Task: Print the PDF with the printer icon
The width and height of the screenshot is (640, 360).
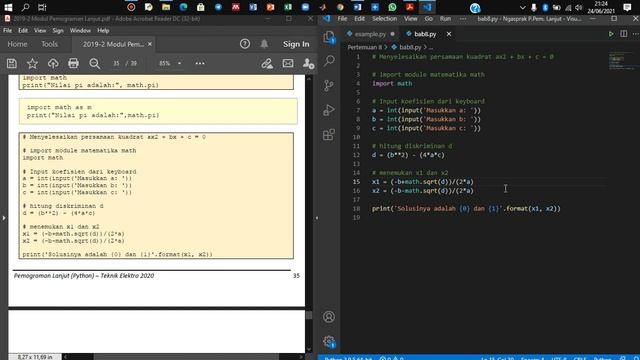Action: coord(73,63)
